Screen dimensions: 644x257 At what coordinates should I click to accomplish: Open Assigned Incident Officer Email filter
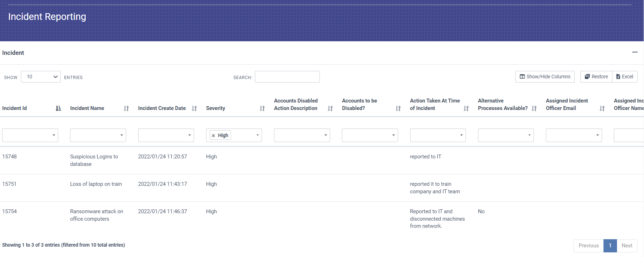pos(574,135)
